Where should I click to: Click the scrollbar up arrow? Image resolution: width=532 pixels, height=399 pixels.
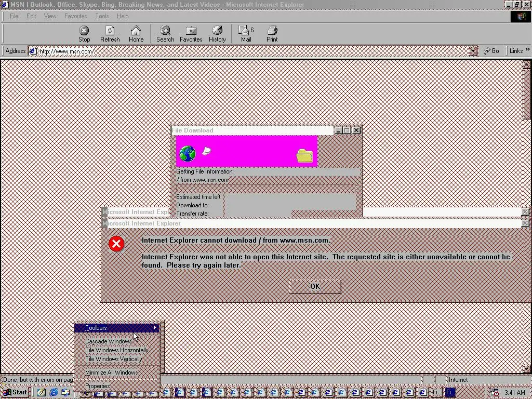pyautogui.click(x=527, y=64)
